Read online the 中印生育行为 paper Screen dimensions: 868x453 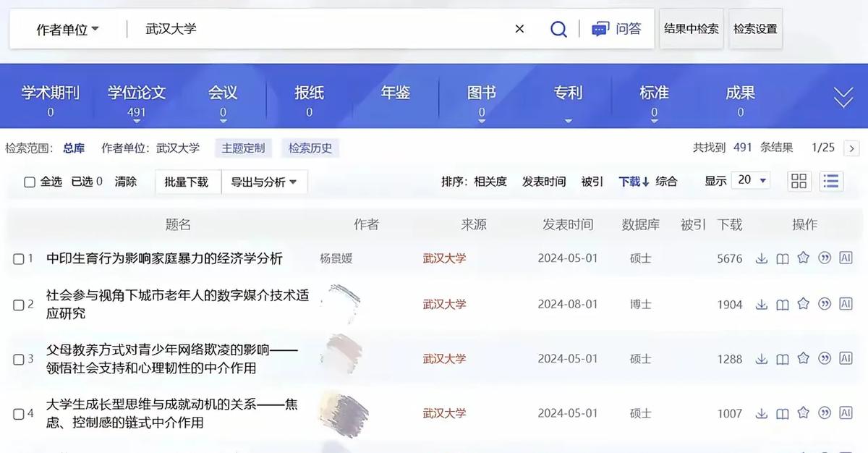coord(783,258)
